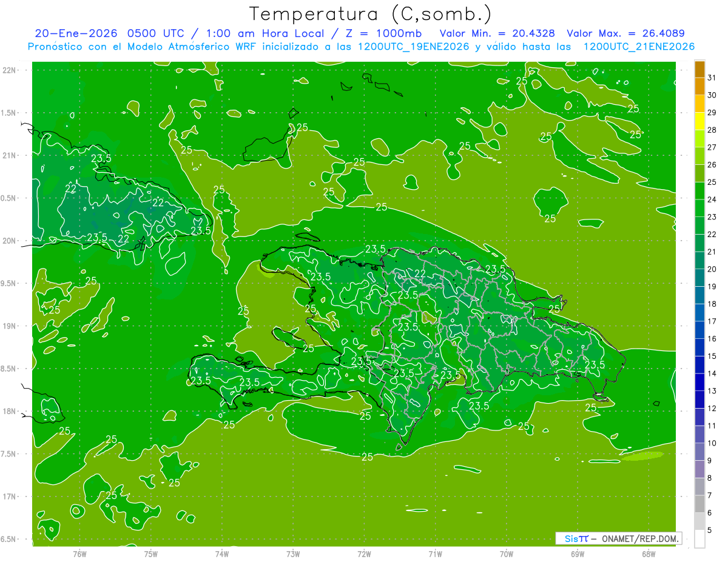Select the colorbar segment between 27 and 28
Image resolution: width=728 pixels, height=562 pixels.
point(699,139)
